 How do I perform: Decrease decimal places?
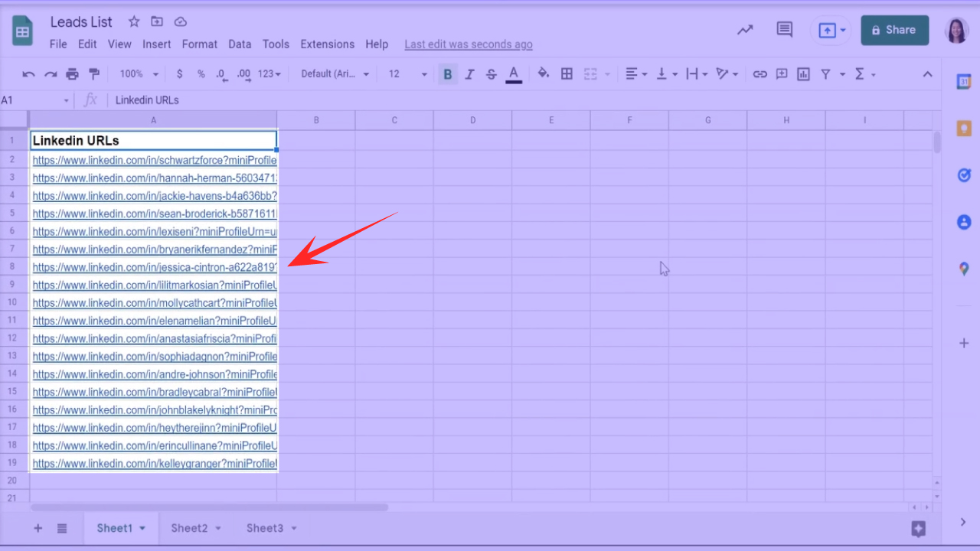pos(221,74)
